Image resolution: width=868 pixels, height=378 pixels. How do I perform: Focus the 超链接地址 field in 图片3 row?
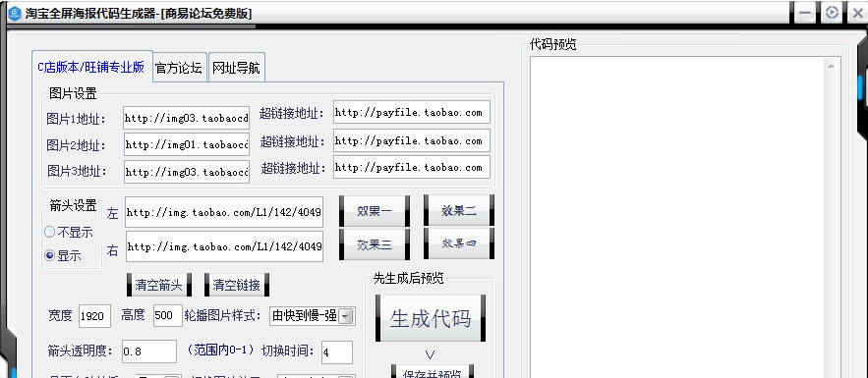[x=411, y=167]
